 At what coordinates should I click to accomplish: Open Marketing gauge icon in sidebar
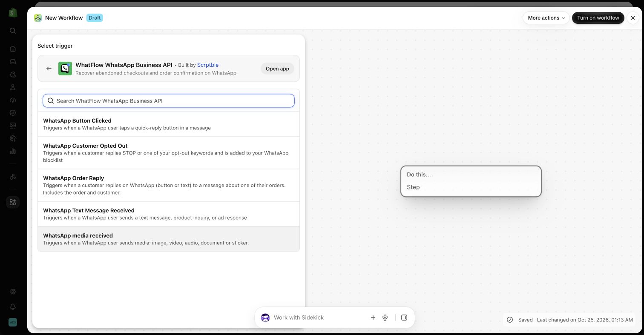13,100
